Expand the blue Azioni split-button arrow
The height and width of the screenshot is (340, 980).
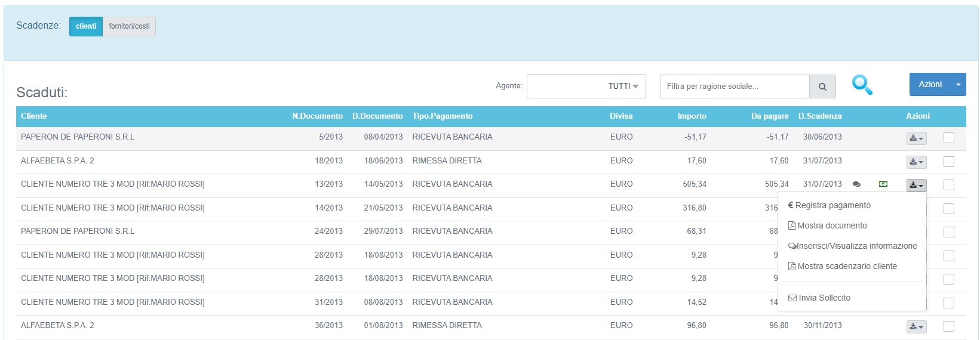pyautogui.click(x=959, y=85)
